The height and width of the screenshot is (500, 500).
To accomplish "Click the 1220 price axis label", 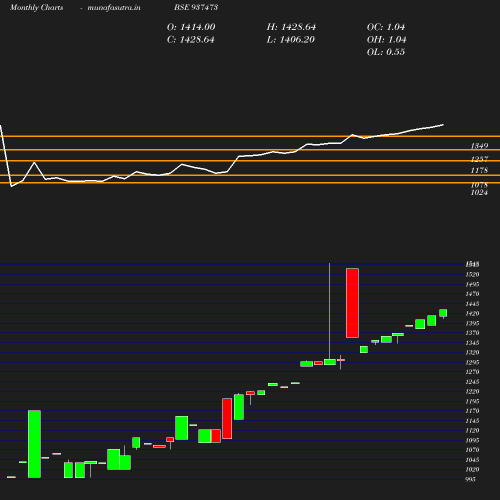I will 473,391.
